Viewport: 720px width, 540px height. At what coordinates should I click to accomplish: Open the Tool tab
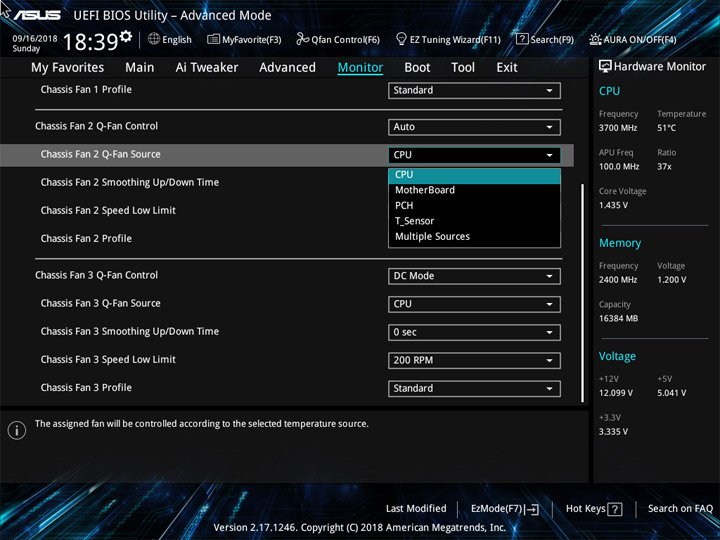(x=463, y=68)
